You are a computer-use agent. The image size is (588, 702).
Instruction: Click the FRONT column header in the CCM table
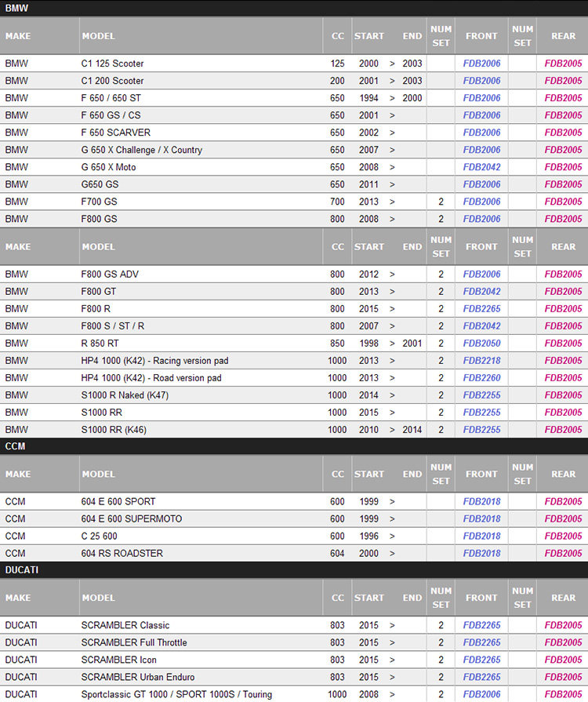[481, 474]
